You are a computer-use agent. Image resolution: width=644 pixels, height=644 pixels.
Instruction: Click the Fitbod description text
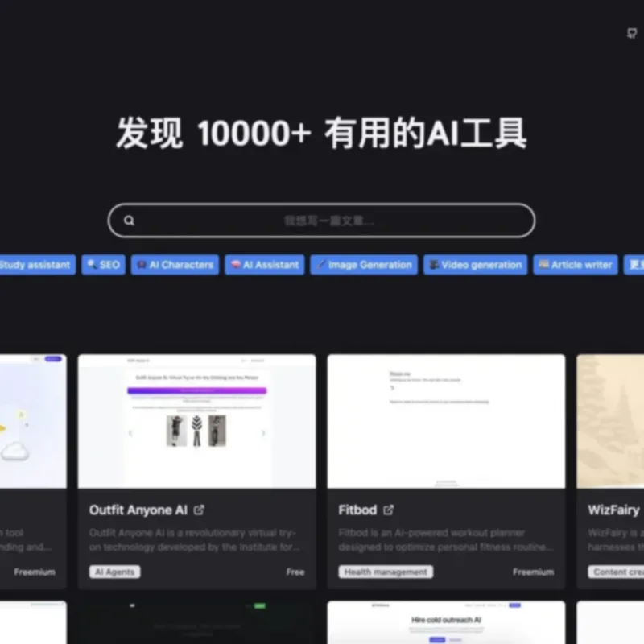tap(446, 539)
